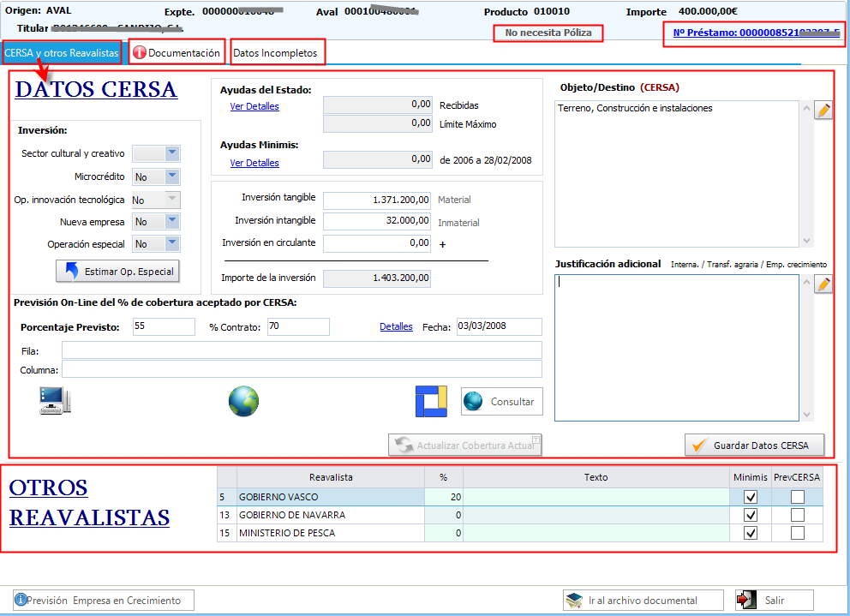Click the Inversión tangible input field
Screen dimensions: 850x616
(377, 200)
